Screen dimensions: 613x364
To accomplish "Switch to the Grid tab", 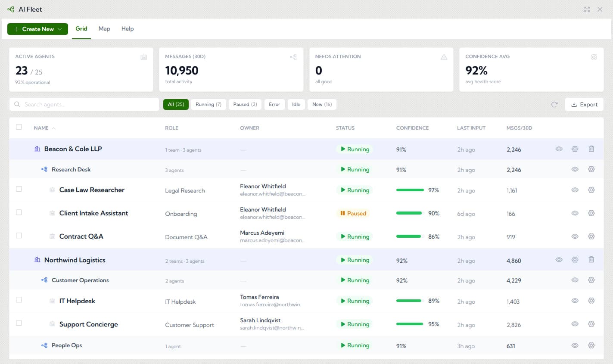I will coord(81,29).
